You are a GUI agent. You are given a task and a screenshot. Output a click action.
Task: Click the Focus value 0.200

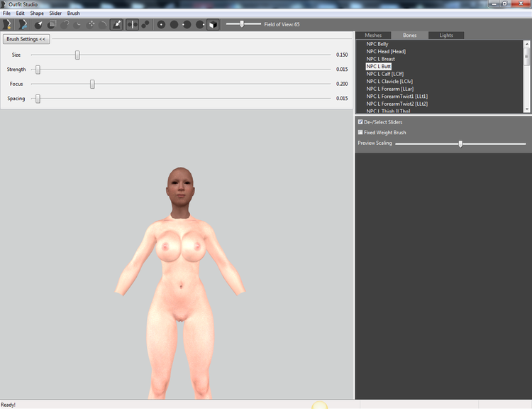pos(342,84)
